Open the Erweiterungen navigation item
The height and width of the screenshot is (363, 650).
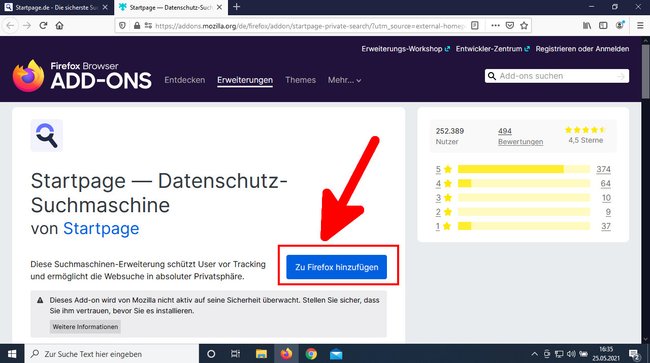click(x=245, y=80)
